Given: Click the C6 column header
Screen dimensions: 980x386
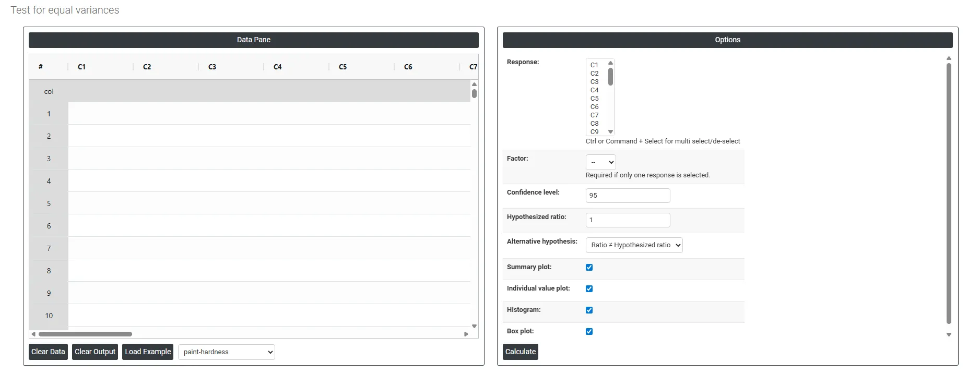Looking at the screenshot, I should [x=427, y=67].
